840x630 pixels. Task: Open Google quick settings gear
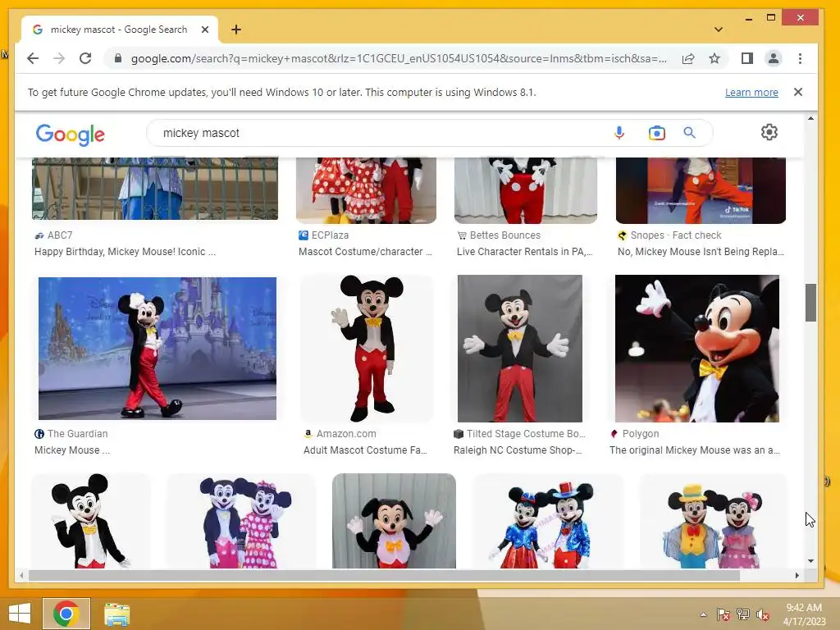pos(769,132)
